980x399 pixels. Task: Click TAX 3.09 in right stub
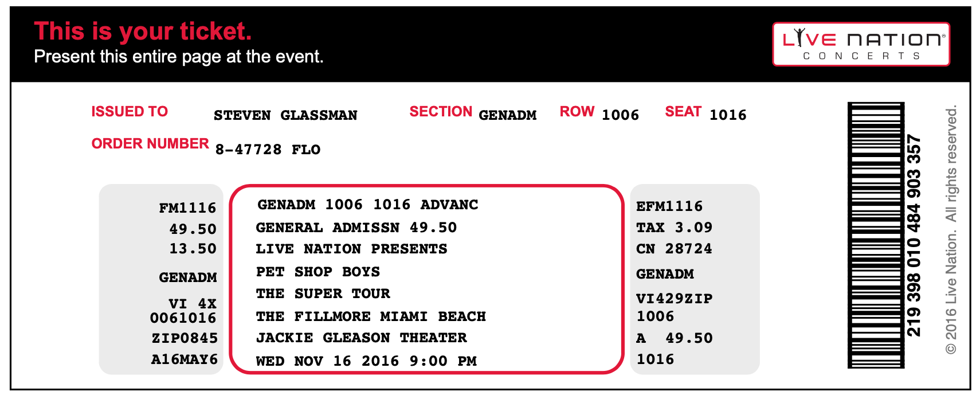pyautogui.click(x=675, y=228)
